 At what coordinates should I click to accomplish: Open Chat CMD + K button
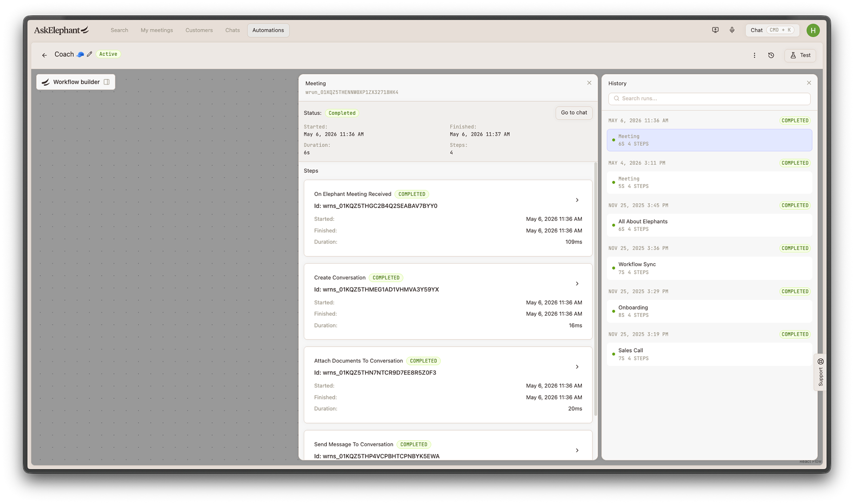coord(772,30)
